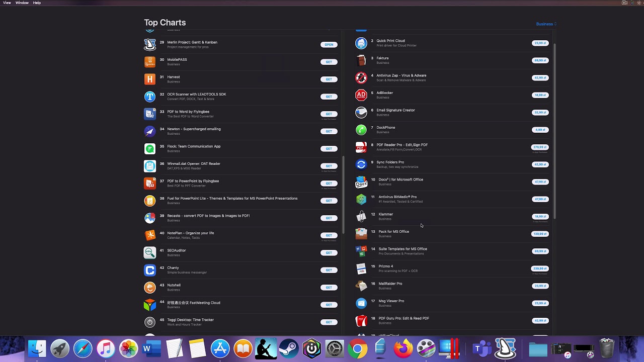
Task: Open the Docs² for Microsoft Office title
Action: (x=400, y=179)
